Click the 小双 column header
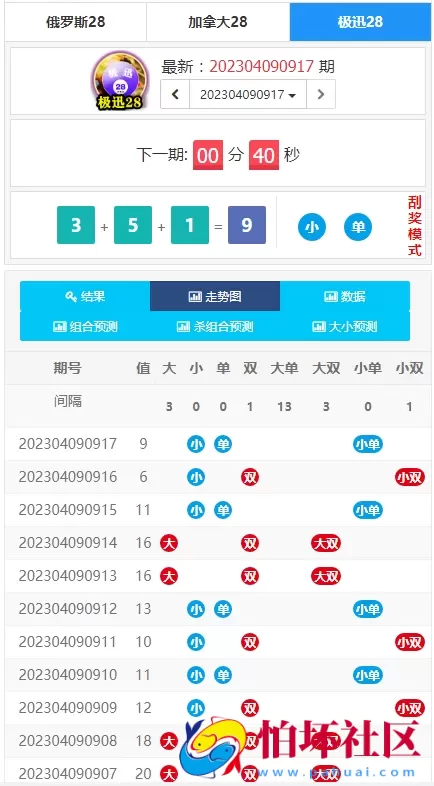The image size is (434, 786). coord(409,368)
